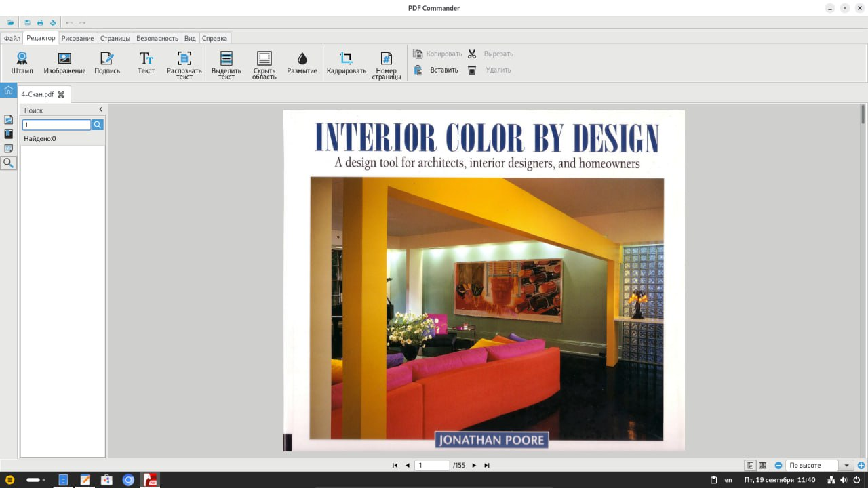Toggle the continuous page view mode
The height and width of the screenshot is (488, 868).
pyautogui.click(x=763, y=466)
